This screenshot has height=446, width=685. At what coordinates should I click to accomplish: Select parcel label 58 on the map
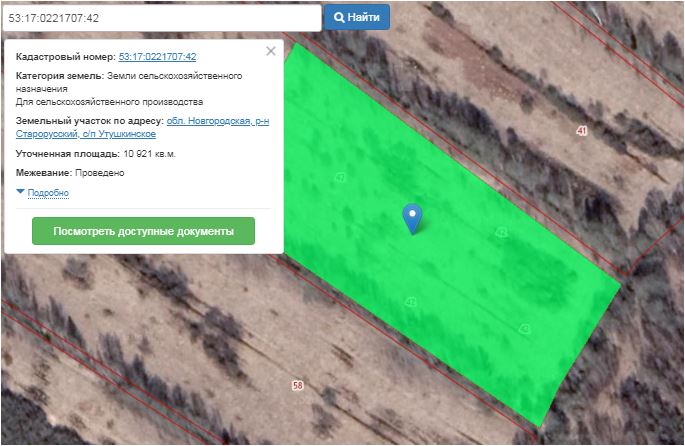click(297, 385)
